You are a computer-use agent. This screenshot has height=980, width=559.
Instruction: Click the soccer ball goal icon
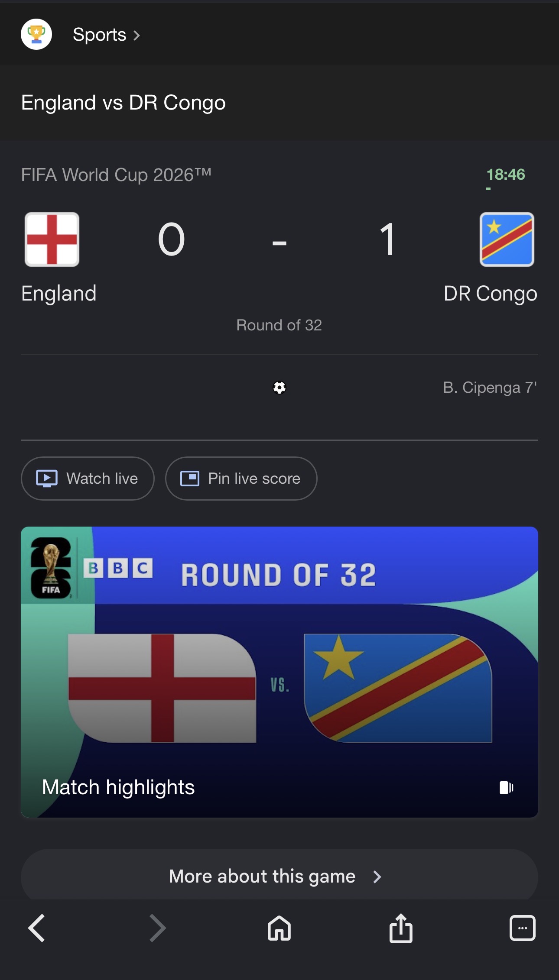(279, 387)
